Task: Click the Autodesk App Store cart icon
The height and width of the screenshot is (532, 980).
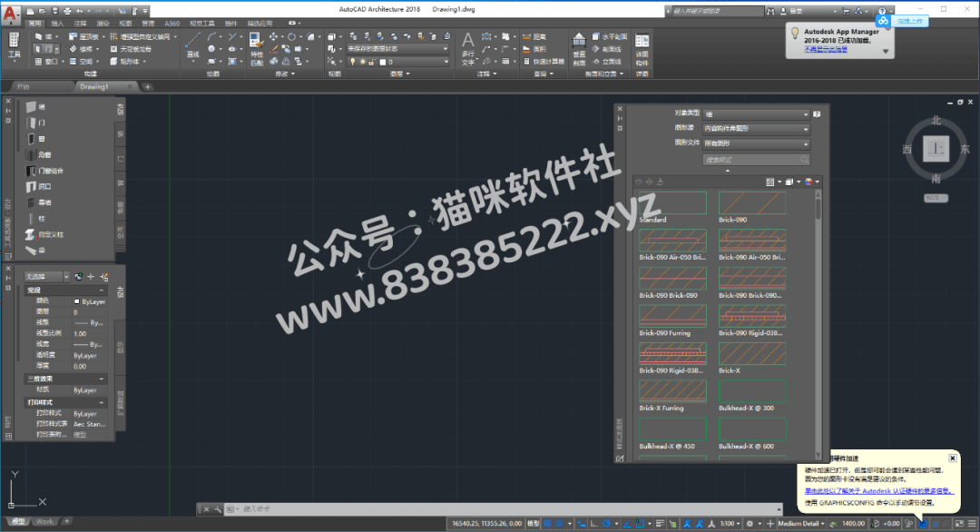Action: (846, 11)
